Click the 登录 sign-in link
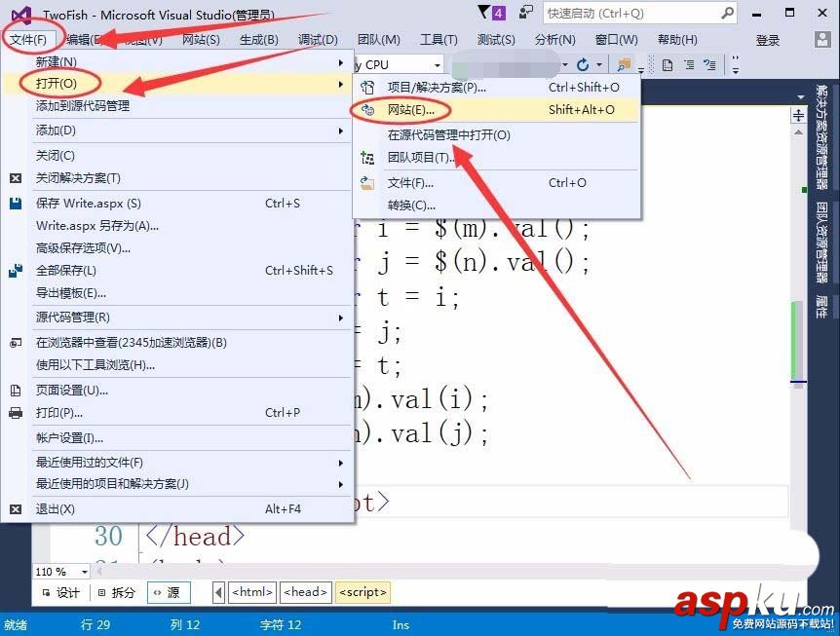 766,40
